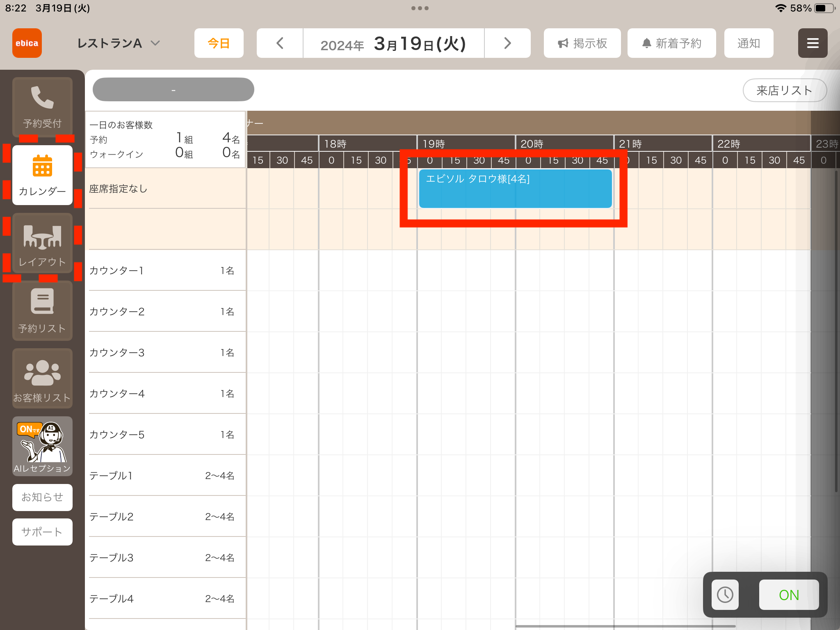
Task: Open お客様リスト customer list
Action: (42, 378)
